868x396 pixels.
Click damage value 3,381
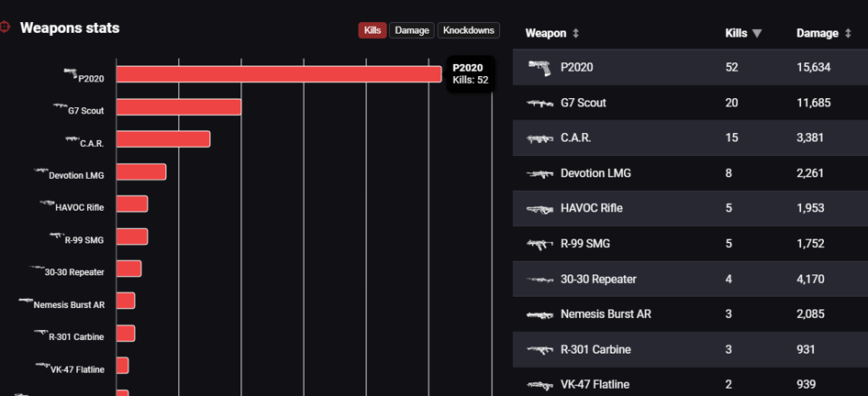810,137
